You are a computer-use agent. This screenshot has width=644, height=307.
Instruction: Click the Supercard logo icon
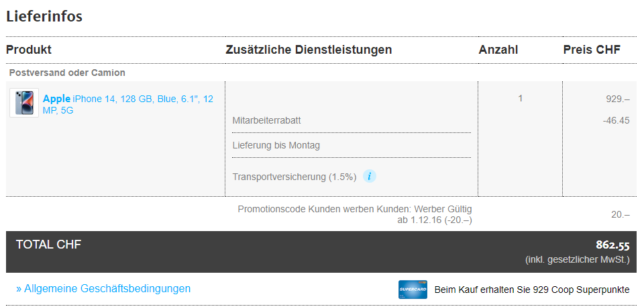coord(413,290)
